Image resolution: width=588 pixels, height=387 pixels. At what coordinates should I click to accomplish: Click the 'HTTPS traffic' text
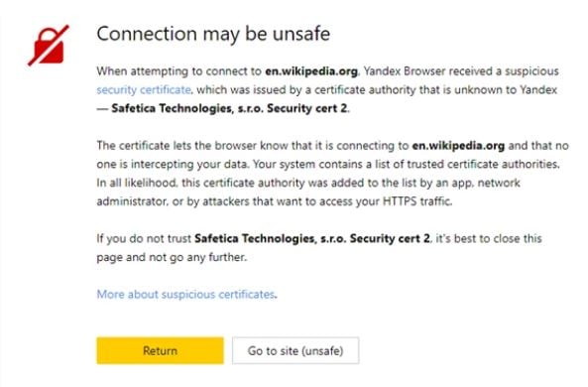[x=417, y=201]
